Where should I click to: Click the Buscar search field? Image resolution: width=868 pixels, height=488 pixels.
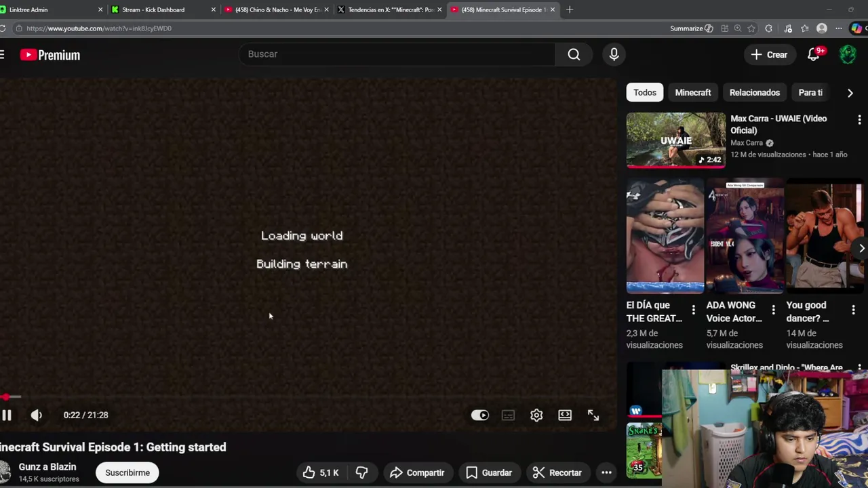point(397,54)
